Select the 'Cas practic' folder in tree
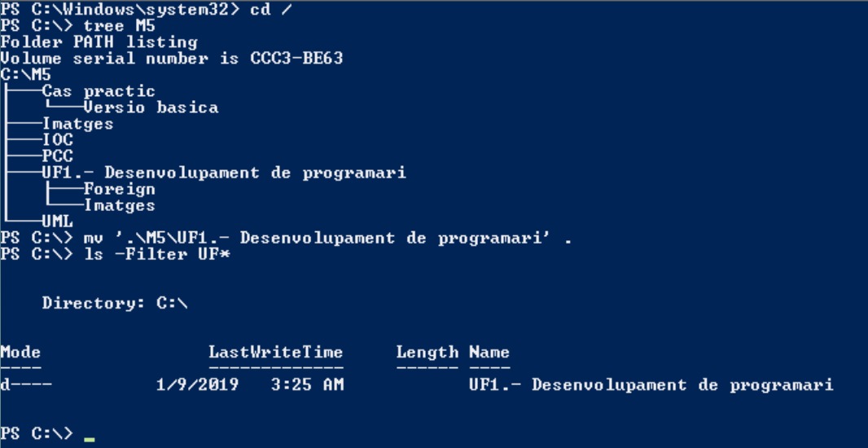This screenshot has width=868, height=448. pos(98,91)
